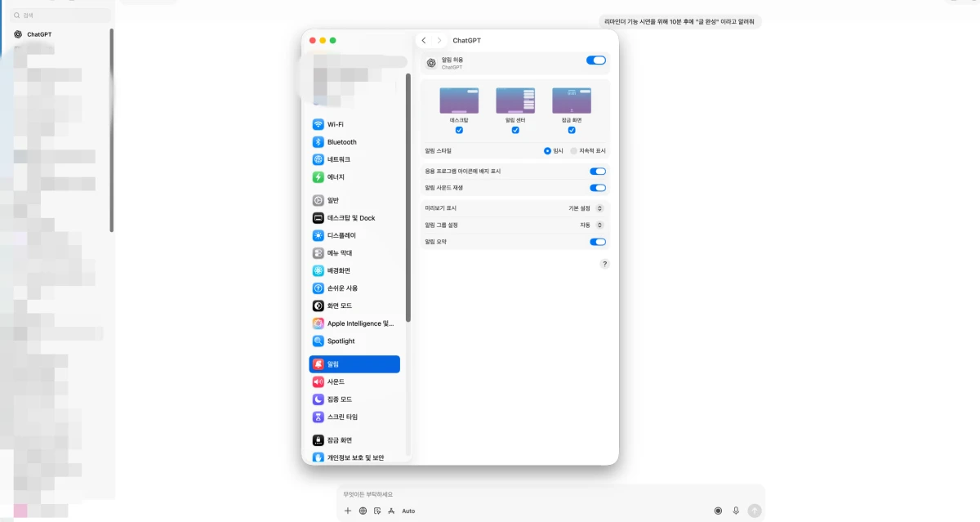Select the 지속적 표시 radio button
This screenshot has height=522, width=980.
(573, 151)
